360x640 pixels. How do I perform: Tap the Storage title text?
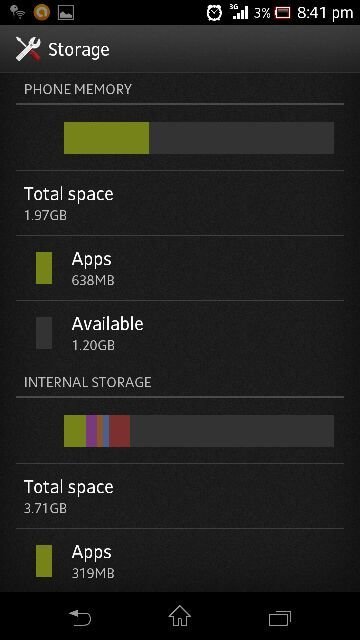[79, 50]
